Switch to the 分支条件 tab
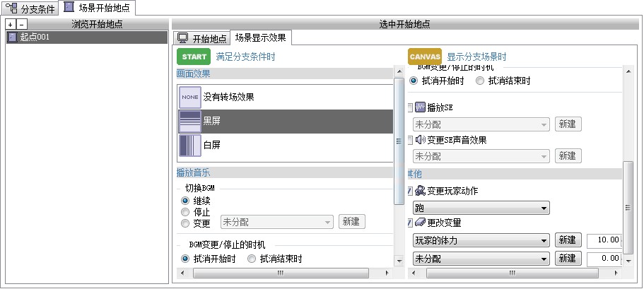The height and width of the screenshot is (289, 644). 29,8
